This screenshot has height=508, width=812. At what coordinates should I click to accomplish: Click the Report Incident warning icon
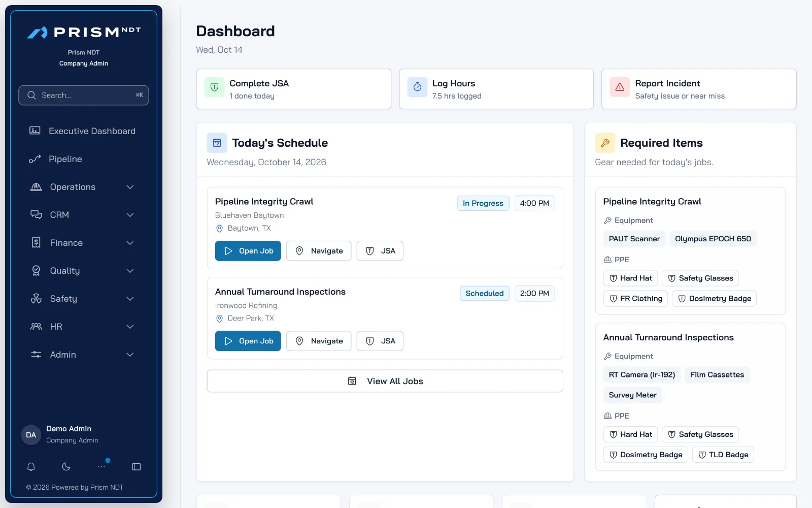pyautogui.click(x=620, y=87)
